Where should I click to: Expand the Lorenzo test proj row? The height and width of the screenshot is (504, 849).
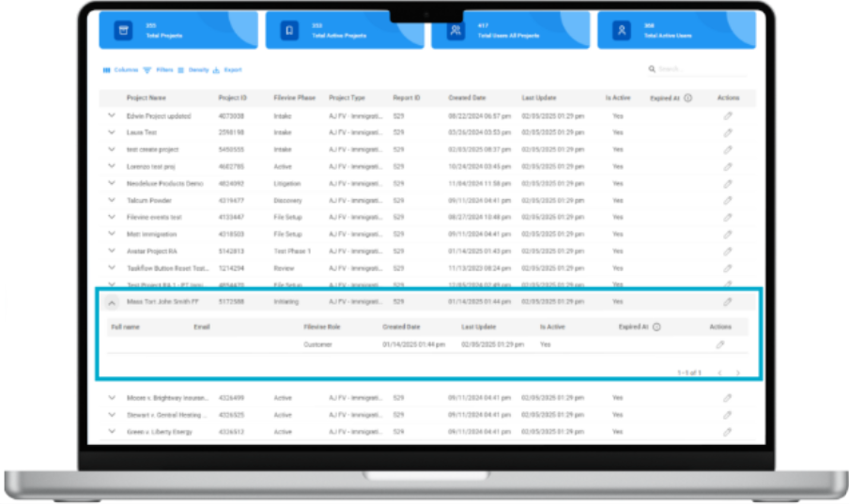point(112,166)
